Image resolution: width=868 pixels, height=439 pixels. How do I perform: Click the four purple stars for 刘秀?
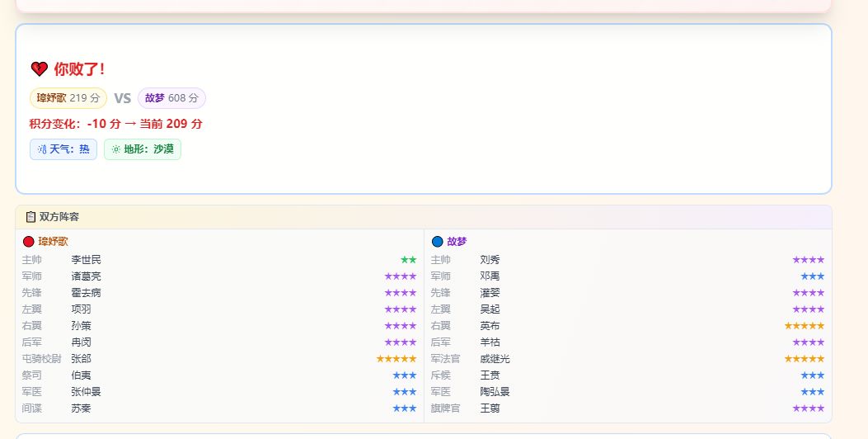coord(808,259)
